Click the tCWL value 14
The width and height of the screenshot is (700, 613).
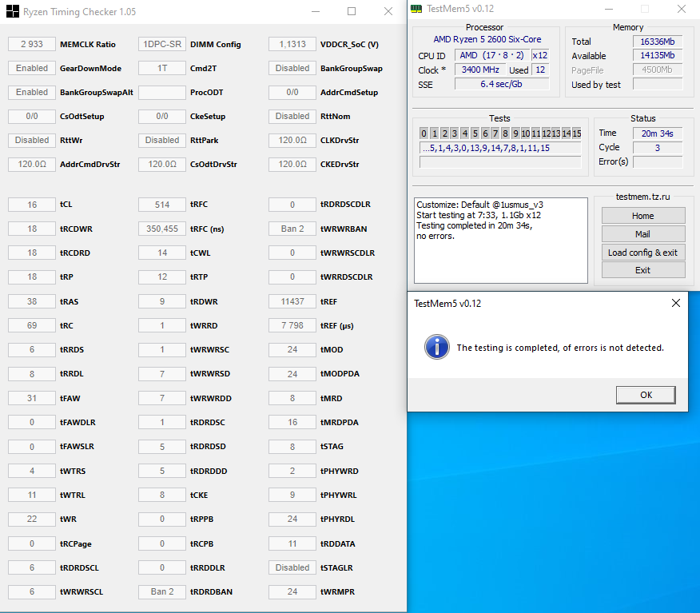[162, 253]
